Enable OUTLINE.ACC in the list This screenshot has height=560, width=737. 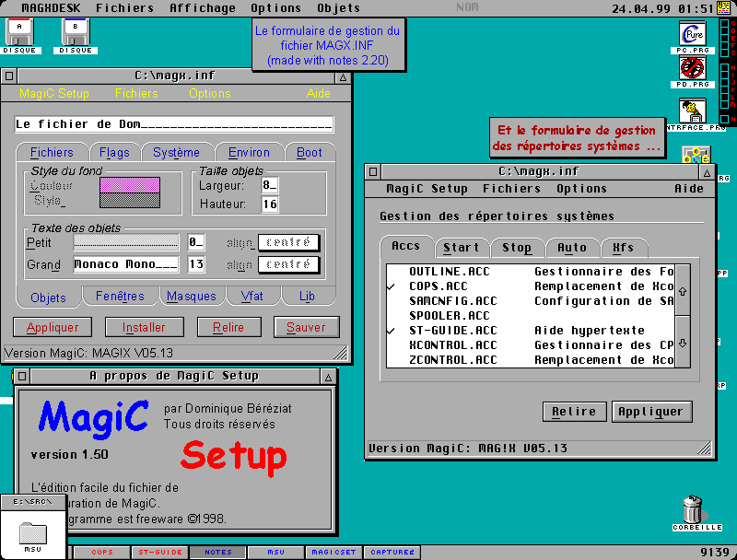click(x=531, y=272)
